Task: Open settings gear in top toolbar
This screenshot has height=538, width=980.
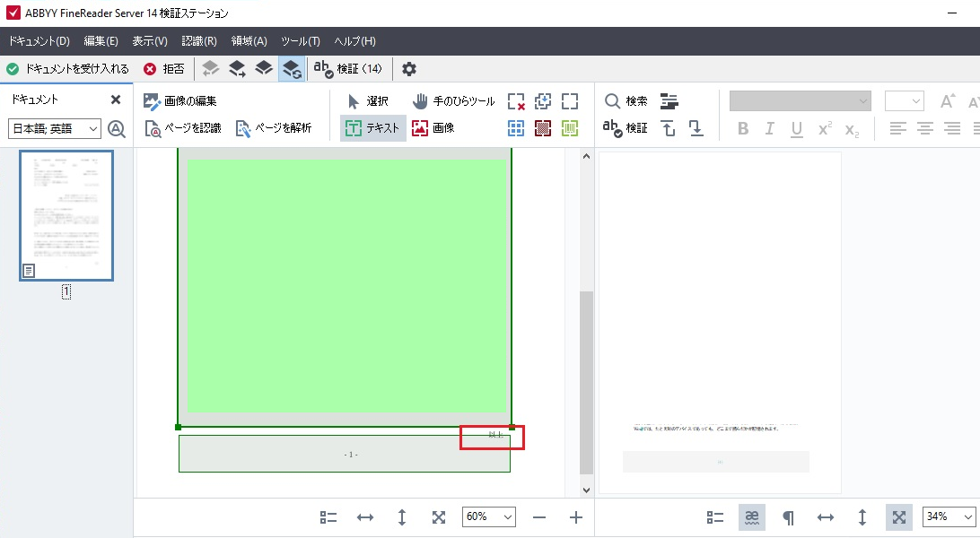Action: pyautogui.click(x=408, y=69)
